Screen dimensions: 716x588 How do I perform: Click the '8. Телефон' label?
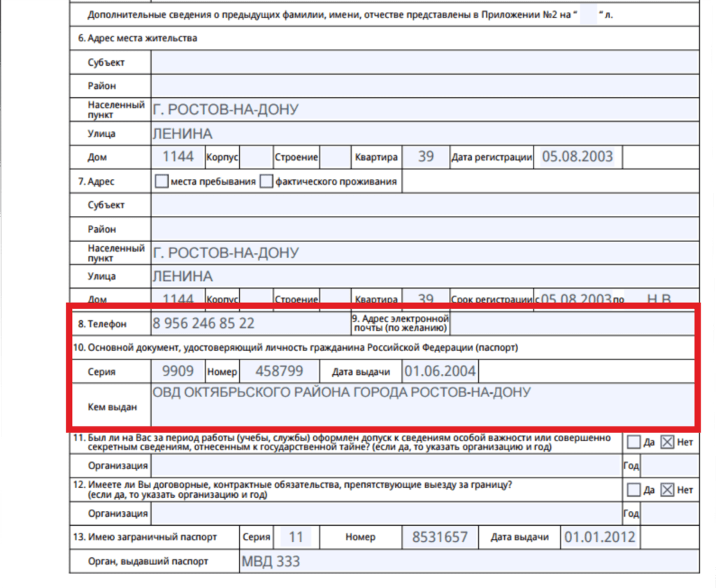pyautogui.click(x=102, y=324)
